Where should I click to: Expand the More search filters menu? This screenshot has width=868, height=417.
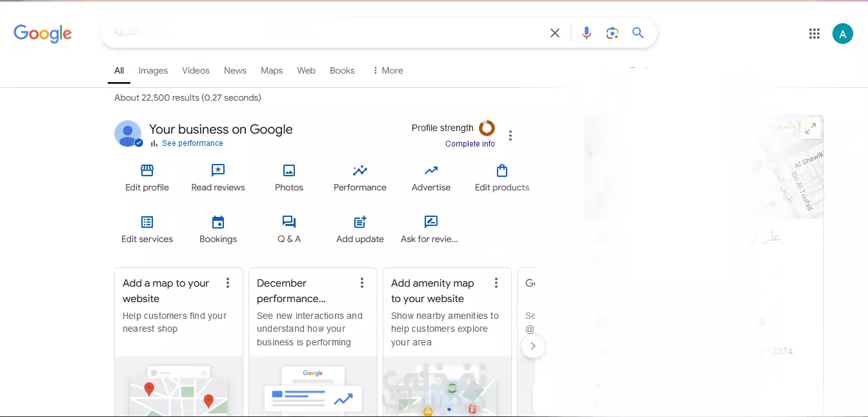[x=387, y=70]
